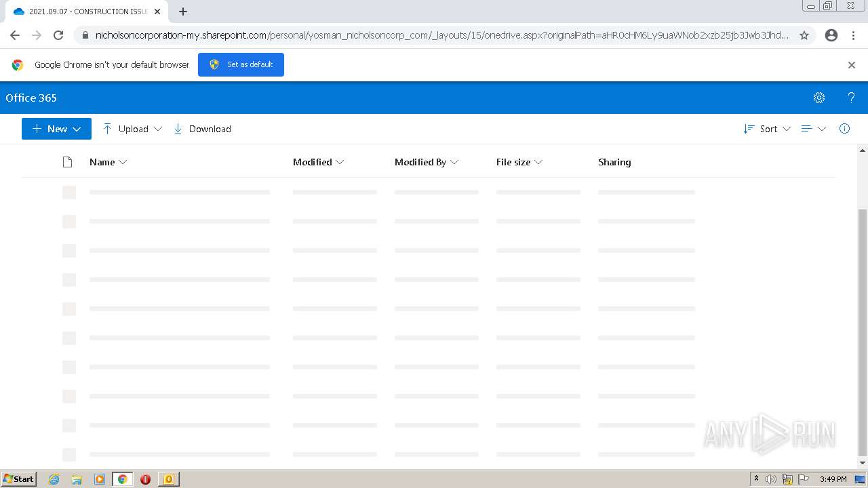Reload the SharePoint page
Screen dimensions: 868x488
coord(58,35)
